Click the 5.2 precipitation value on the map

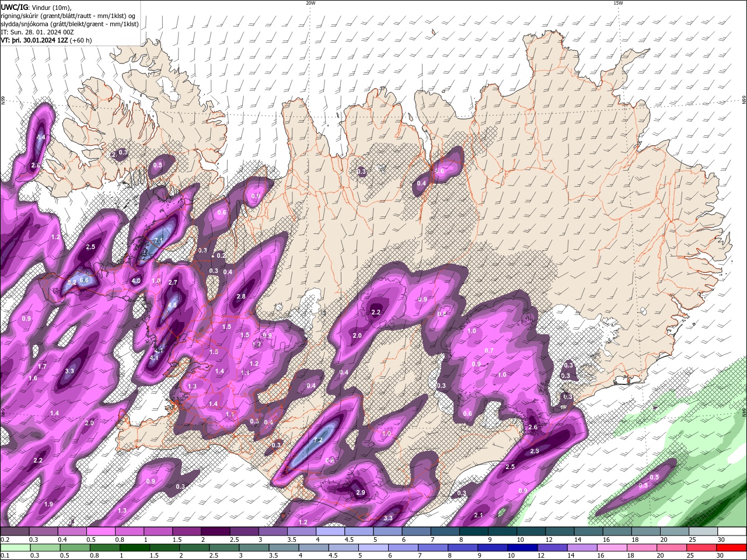[72, 282]
